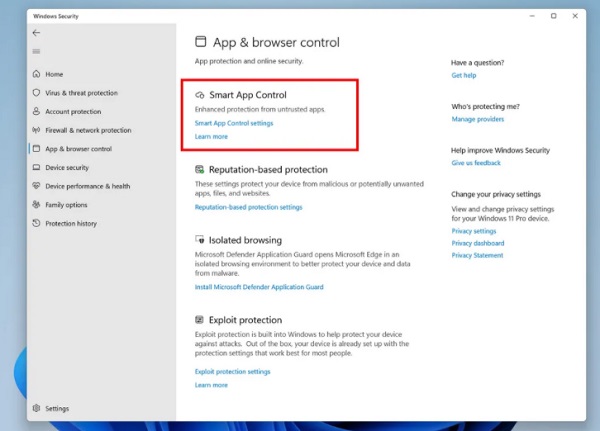Screen dimensions: 600x431
Task: Open Reputation-based protection settings
Action: click(248, 207)
